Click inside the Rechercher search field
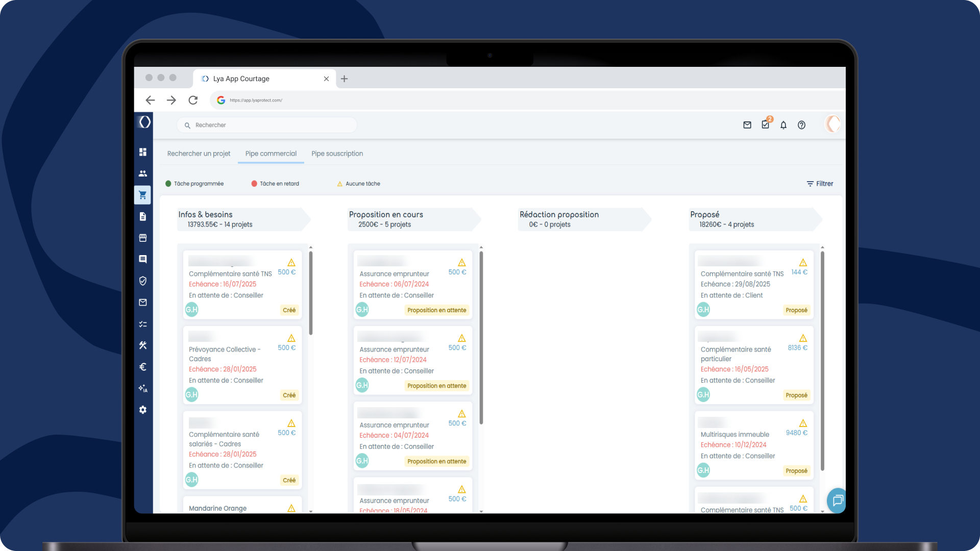Viewport: 980px width, 551px height. (266, 124)
